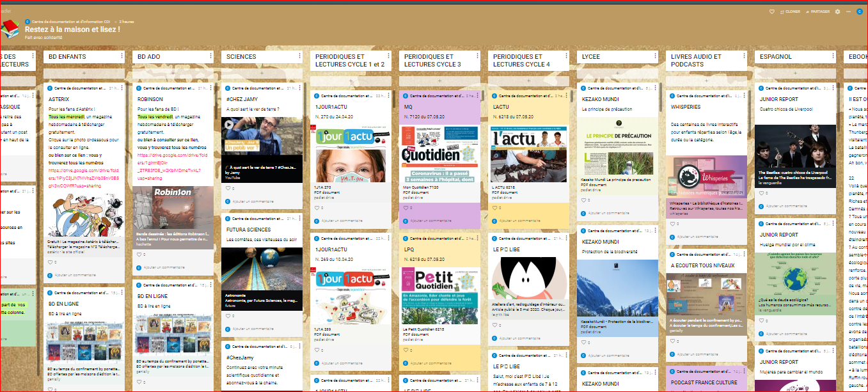Open LIVRES AUDIO ET PODCASTS column menu
Screen dimensions: 868x392
744,56
